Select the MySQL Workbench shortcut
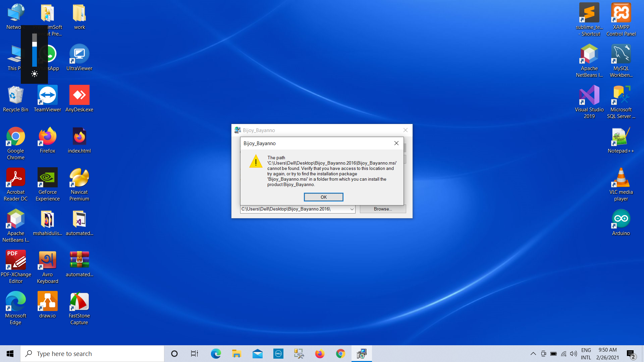Screen dimensions: 644x362 (x=621, y=61)
